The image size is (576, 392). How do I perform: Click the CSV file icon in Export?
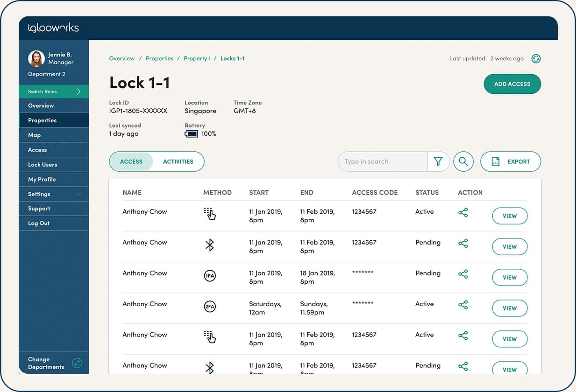(495, 161)
